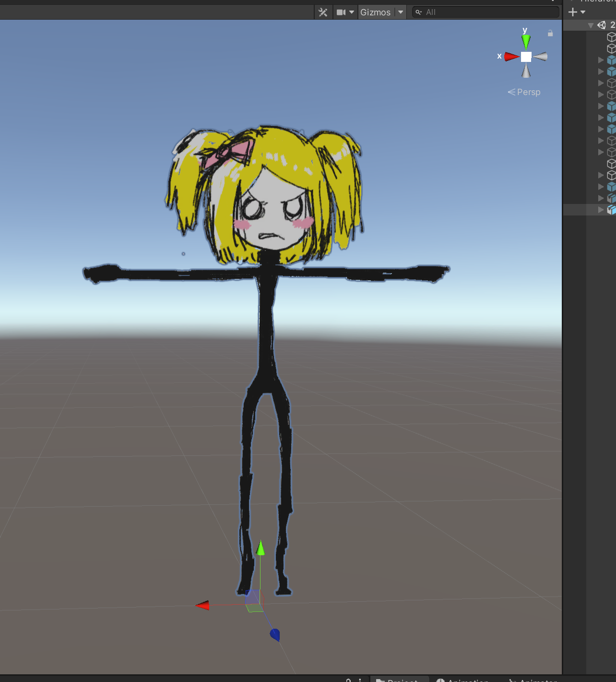This screenshot has width=616, height=682.
Task: Select a blue prefab cube icon in the Hierarchy
Action: click(611, 60)
